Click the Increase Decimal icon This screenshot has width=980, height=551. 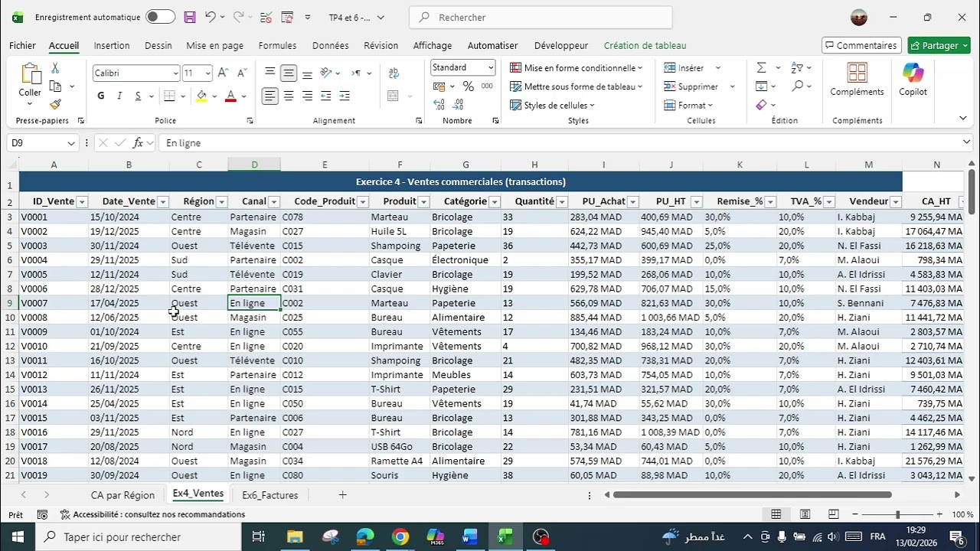439,106
